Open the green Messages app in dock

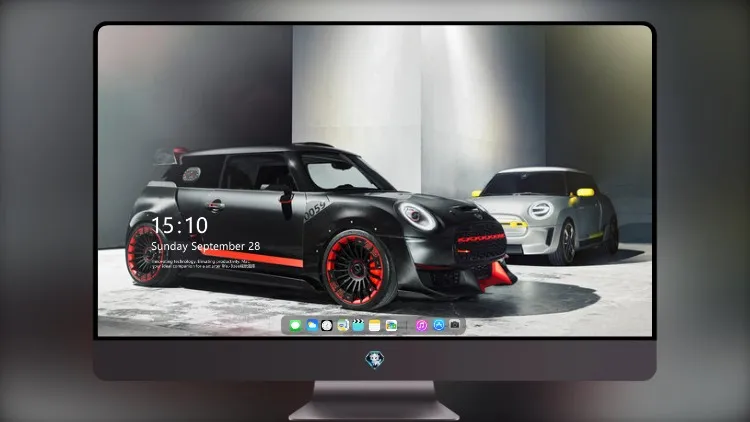[295, 325]
